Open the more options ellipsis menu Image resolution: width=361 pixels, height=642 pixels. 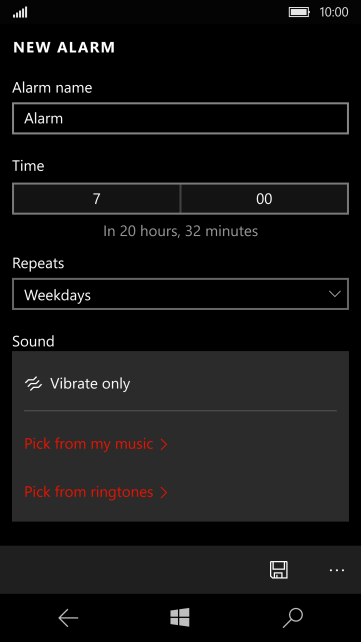coord(337,570)
